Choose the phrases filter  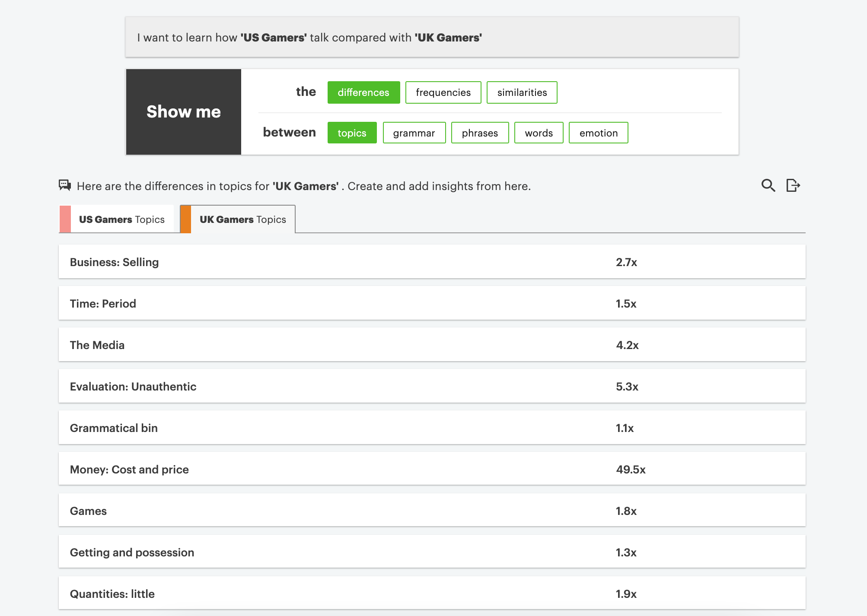point(480,133)
